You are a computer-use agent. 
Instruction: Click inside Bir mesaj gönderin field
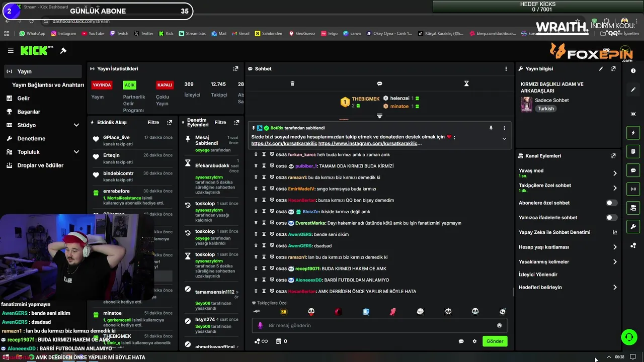click(379, 325)
